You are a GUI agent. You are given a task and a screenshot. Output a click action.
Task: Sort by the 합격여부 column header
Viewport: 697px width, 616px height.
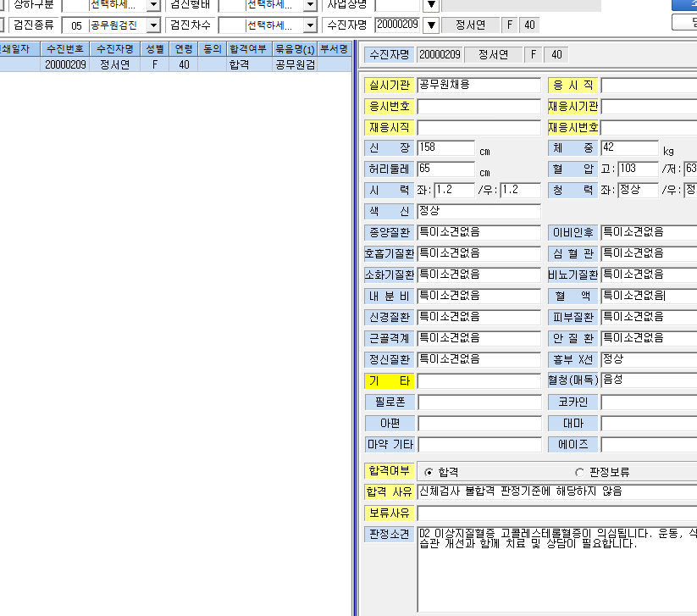tap(248, 49)
